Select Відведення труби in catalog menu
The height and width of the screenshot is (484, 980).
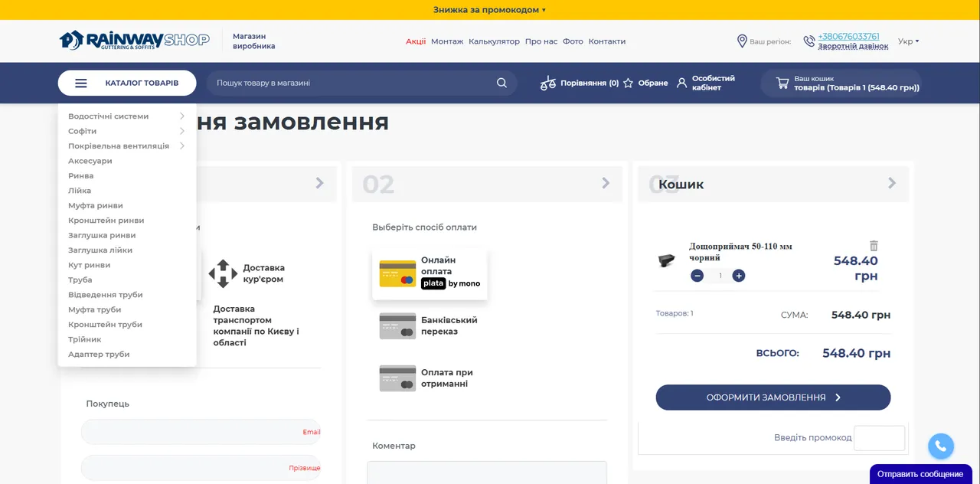click(106, 295)
